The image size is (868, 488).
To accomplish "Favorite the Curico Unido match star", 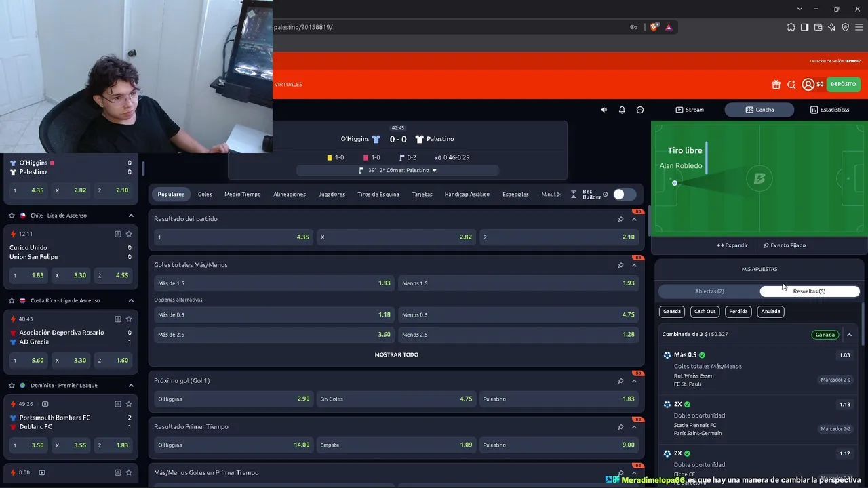I will coord(129,234).
